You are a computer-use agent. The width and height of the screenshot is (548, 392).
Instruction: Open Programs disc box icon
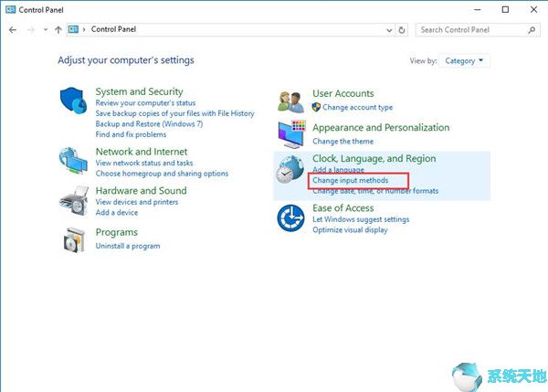point(74,240)
